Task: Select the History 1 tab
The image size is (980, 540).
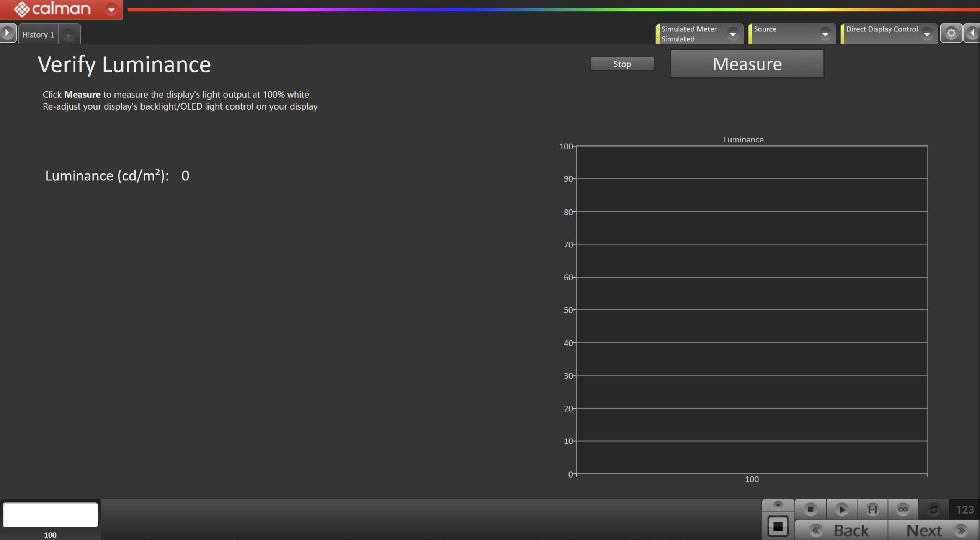Action: pos(38,35)
